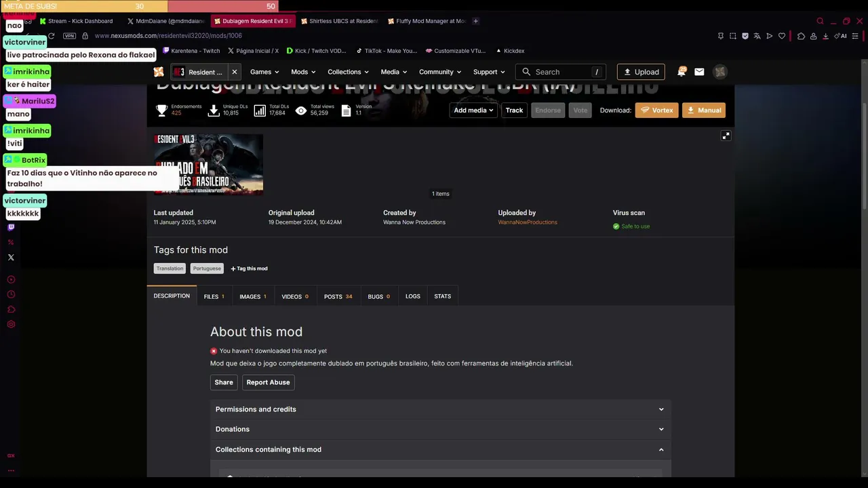Open the user profile avatar
Image resolution: width=868 pixels, height=488 pixels.
(720, 72)
